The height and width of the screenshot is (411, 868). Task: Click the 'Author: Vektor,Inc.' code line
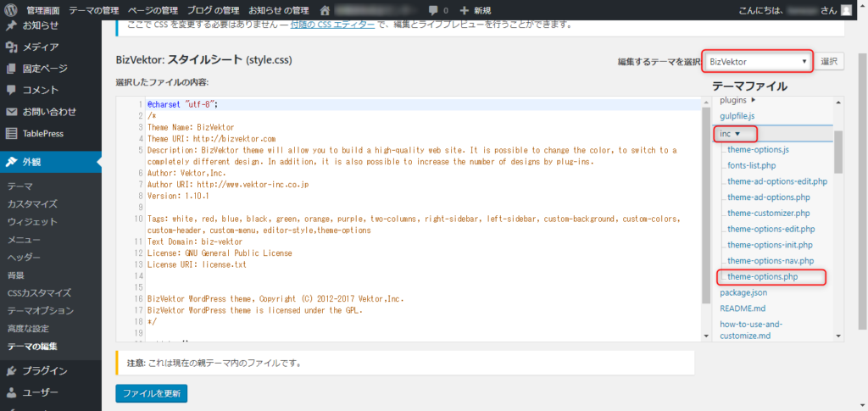[x=186, y=173]
